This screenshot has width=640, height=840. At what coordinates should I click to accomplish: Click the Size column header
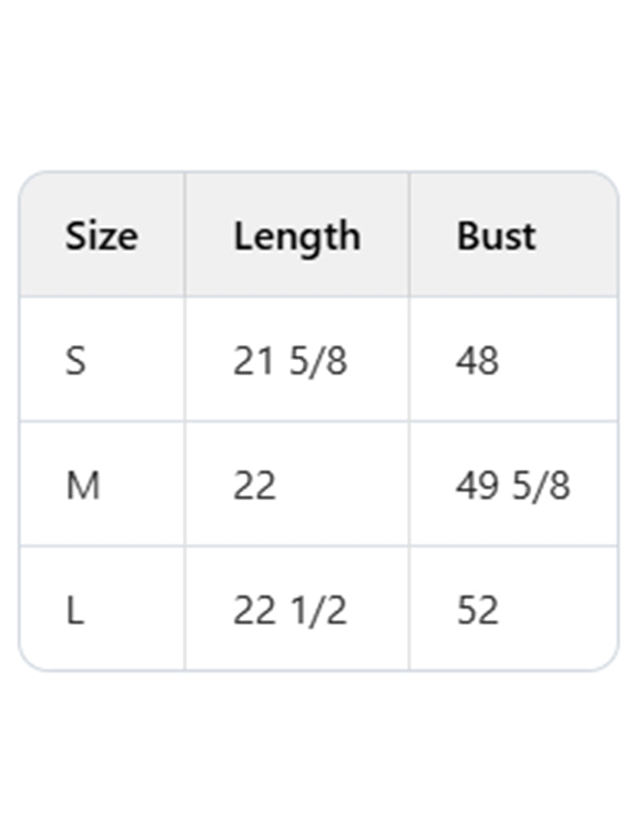click(101, 236)
